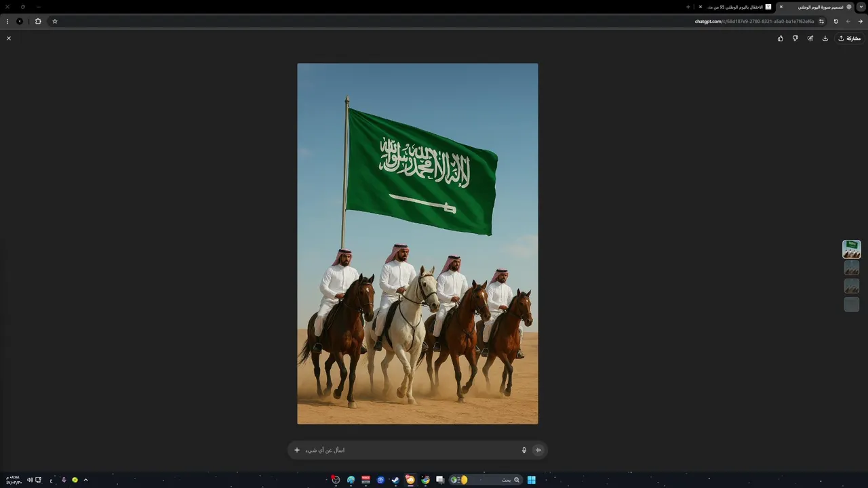868x488 pixels.
Task: Open the system volume control
Action: click(30, 480)
